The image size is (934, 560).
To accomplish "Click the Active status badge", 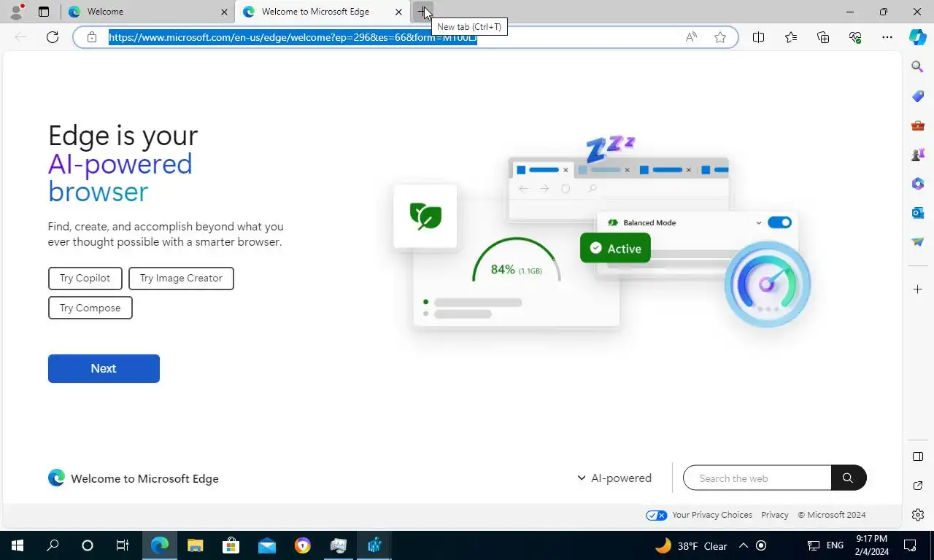I will pyautogui.click(x=615, y=248).
